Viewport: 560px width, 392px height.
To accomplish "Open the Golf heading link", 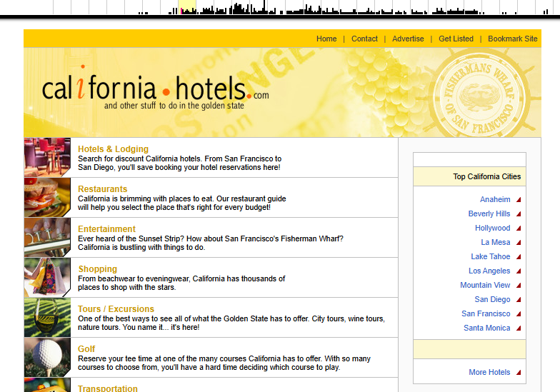I will (86, 348).
